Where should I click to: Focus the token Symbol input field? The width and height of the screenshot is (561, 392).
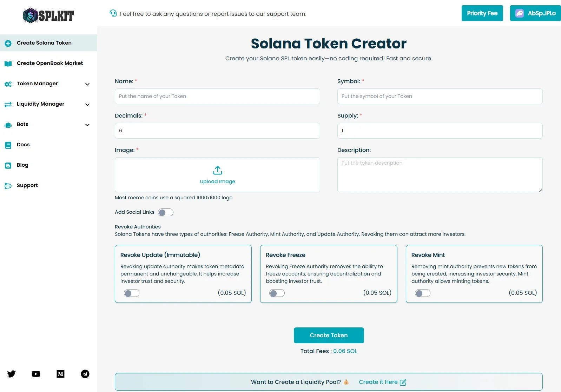440,96
